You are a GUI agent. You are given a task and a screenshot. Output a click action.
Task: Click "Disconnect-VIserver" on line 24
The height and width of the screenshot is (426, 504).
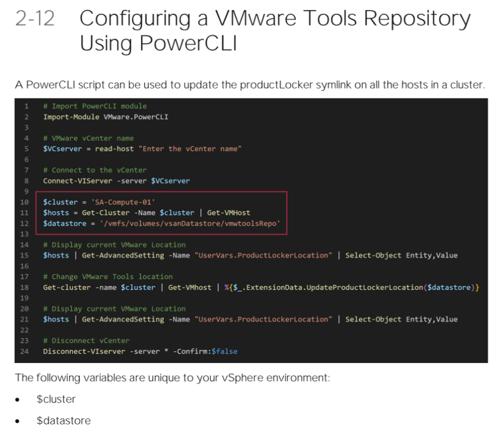click(x=84, y=352)
